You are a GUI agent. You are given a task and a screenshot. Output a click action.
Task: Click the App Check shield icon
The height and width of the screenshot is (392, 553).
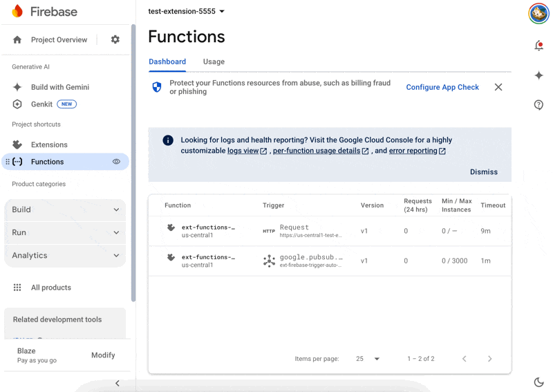[x=157, y=87]
